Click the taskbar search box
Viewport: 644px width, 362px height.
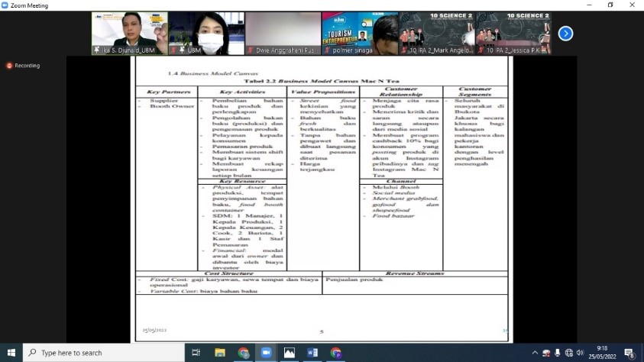point(103,353)
